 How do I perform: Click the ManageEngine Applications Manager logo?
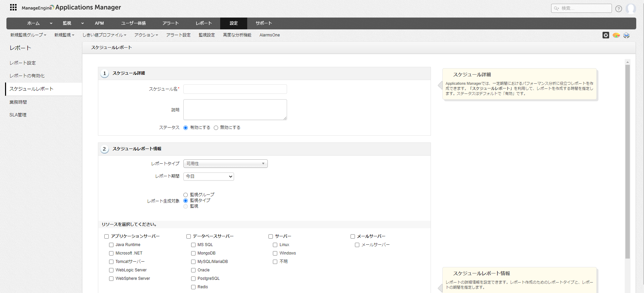[x=71, y=7]
